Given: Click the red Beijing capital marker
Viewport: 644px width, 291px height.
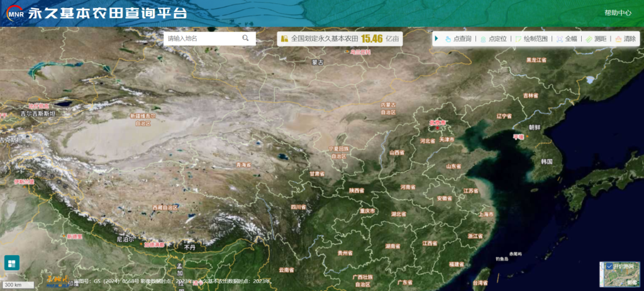Looking at the screenshot, I should pos(438,128).
